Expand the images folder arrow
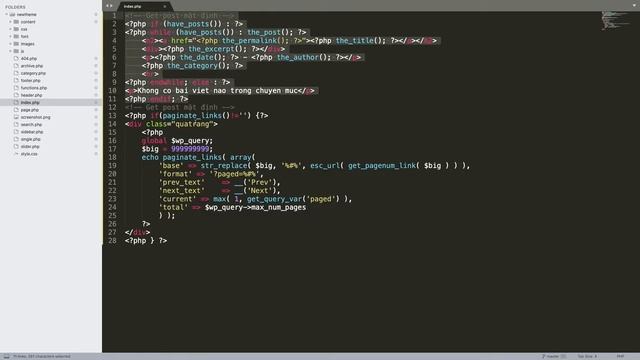The height and width of the screenshot is (360, 640). 11,44
